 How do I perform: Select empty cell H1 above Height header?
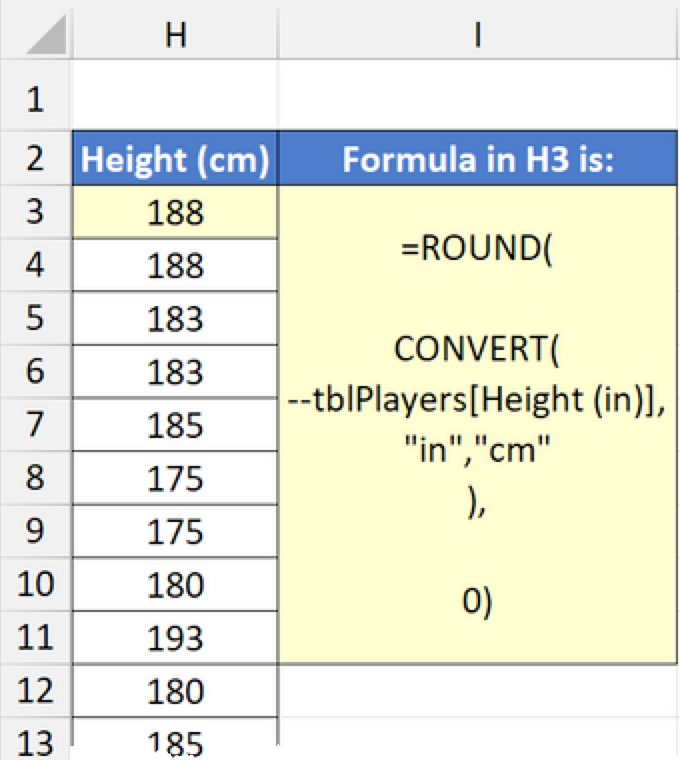coord(175,99)
